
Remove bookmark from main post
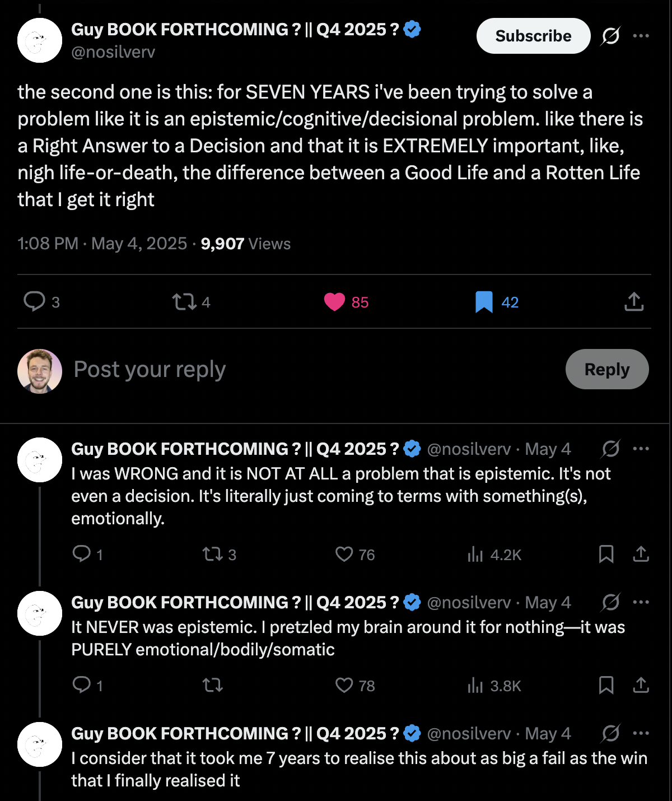click(x=484, y=302)
